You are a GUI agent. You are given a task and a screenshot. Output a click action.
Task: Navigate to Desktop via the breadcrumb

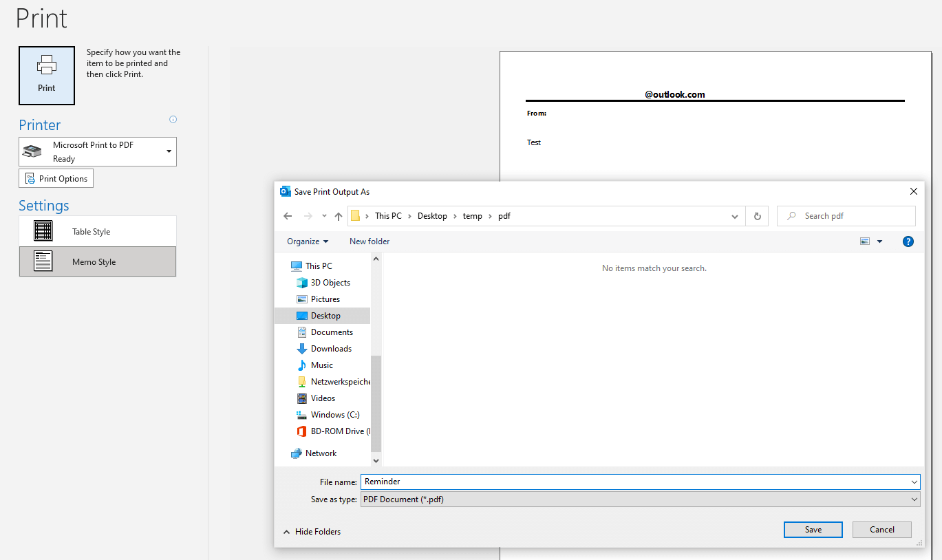tap(432, 215)
